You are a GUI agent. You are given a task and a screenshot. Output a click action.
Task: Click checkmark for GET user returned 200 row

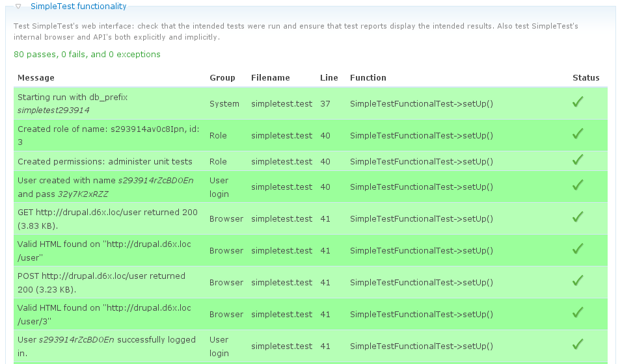click(578, 217)
